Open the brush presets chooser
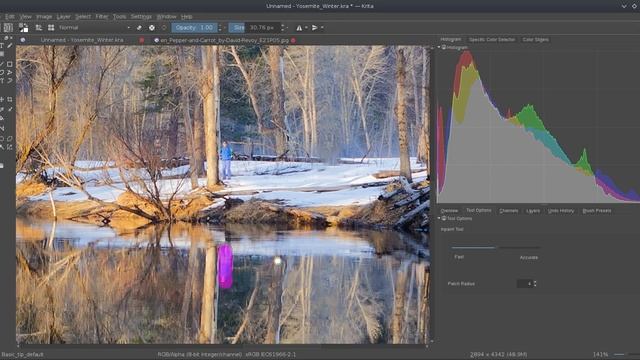The width and height of the screenshot is (640, 360). point(51,28)
